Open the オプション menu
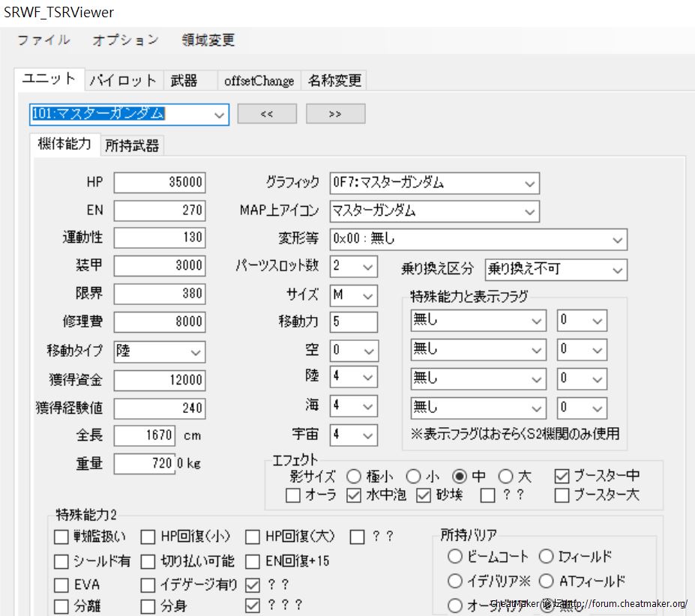Screen dimensions: 695x616 (125, 40)
